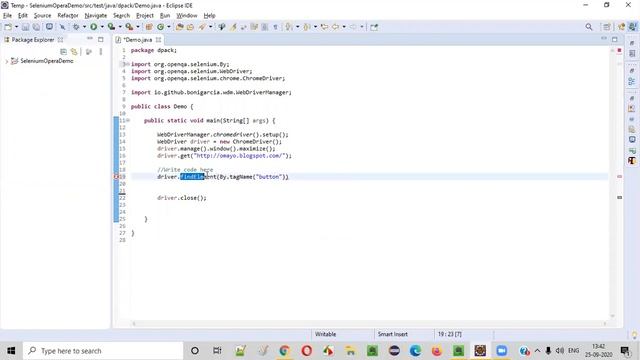This screenshot has width=640, height=360.
Task: Open Eclipse quick access search magnifier
Action: [589, 27]
